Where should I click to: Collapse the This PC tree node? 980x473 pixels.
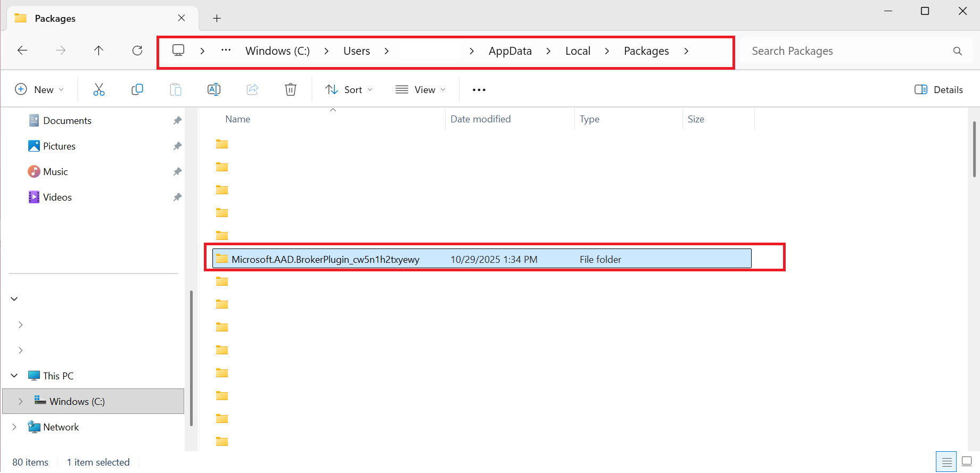point(14,376)
